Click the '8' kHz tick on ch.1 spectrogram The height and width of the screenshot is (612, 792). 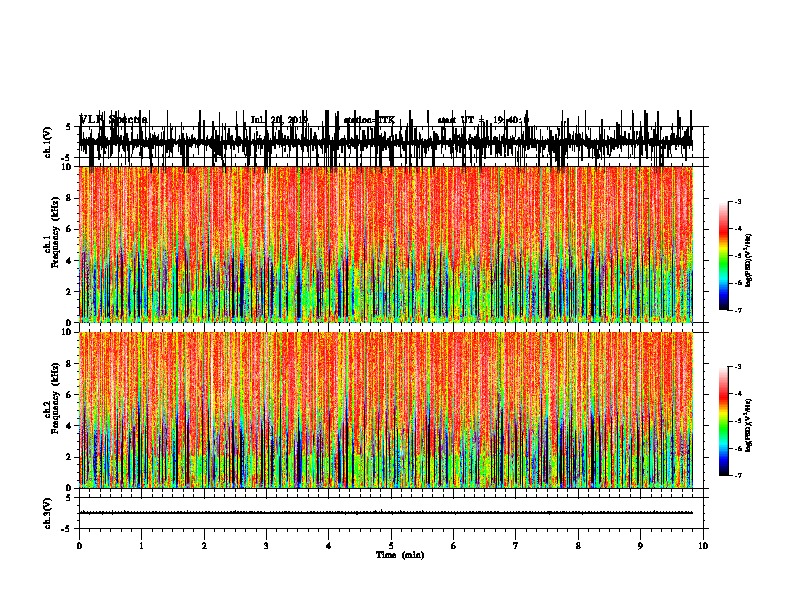coord(69,198)
